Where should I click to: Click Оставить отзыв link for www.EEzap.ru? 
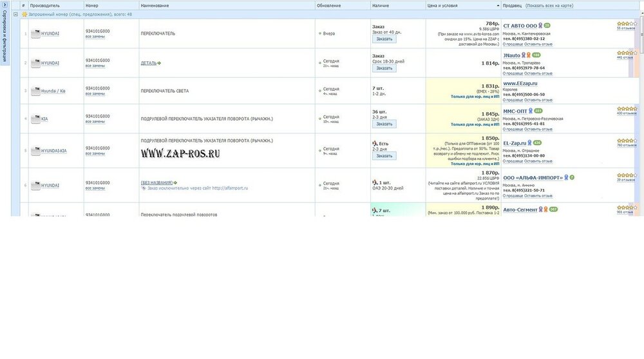pyautogui.click(x=538, y=100)
